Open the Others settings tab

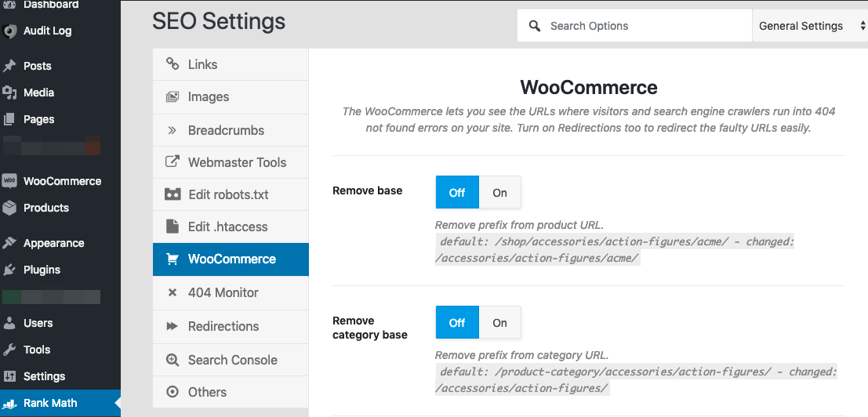(231, 392)
